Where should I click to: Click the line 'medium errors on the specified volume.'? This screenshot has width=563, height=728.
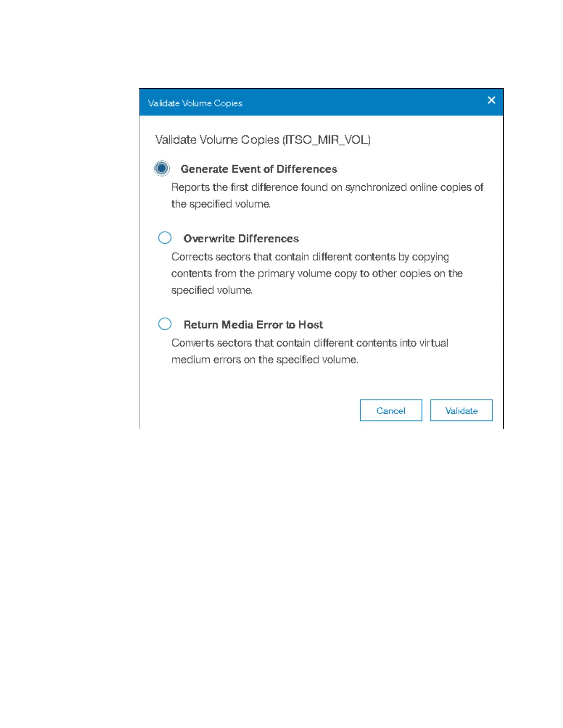264,360
